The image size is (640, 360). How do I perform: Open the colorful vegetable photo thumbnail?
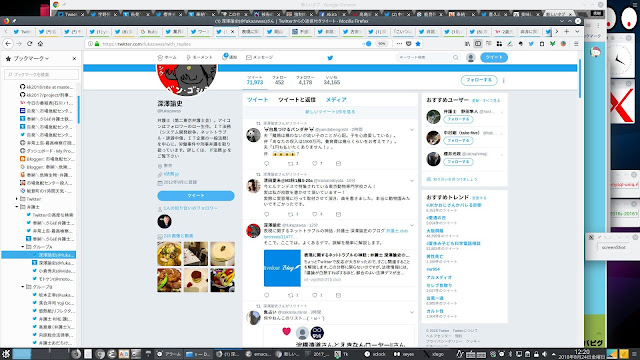click(x=222, y=280)
